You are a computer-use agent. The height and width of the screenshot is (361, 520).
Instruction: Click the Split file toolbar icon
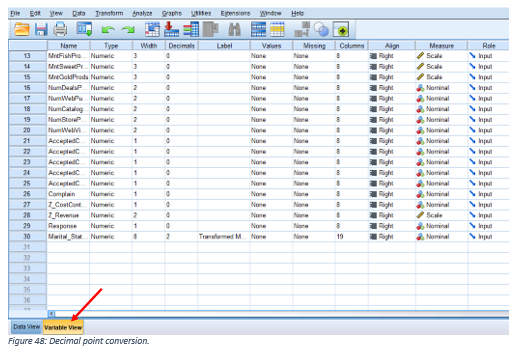click(258, 29)
